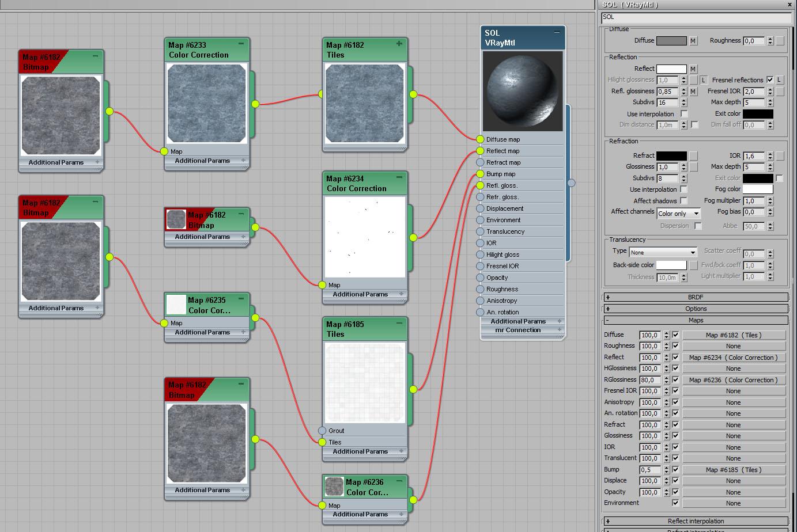Collapse the Maps rollout
Screen dimensions: 797x532
point(696,320)
